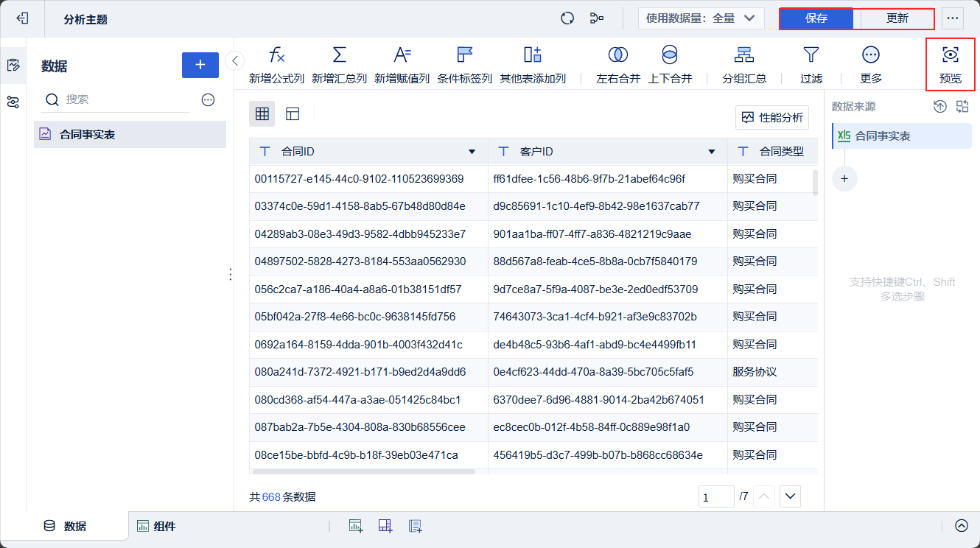Screen dimensions: 980x548
Task: Click the horizontal table scrollbar
Action: (x=364, y=471)
